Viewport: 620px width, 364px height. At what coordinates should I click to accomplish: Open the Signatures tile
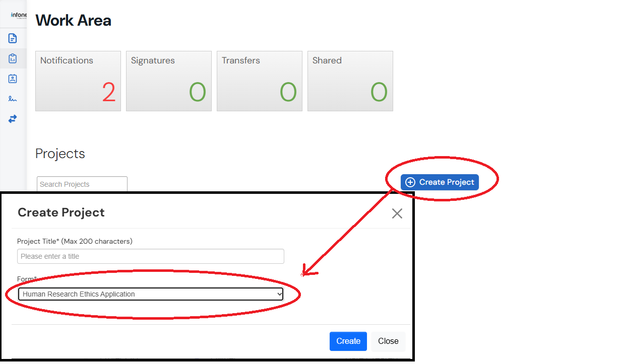pyautogui.click(x=169, y=81)
